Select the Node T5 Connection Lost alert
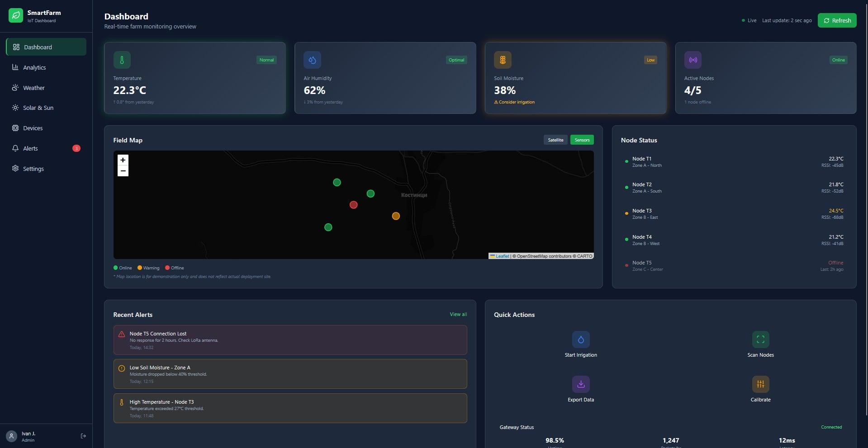Image resolution: width=868 pixels, height=448 pixels. tap(290, 340)
